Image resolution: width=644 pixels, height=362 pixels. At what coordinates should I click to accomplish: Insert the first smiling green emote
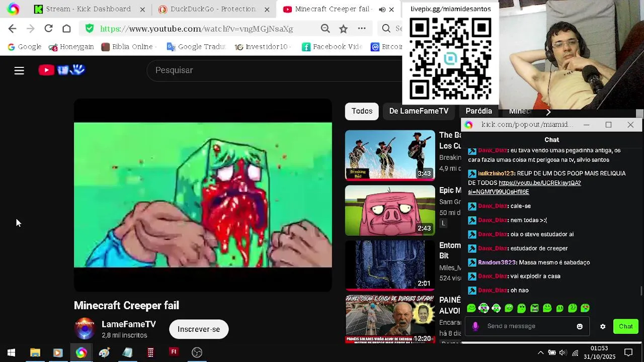point(471,308)
